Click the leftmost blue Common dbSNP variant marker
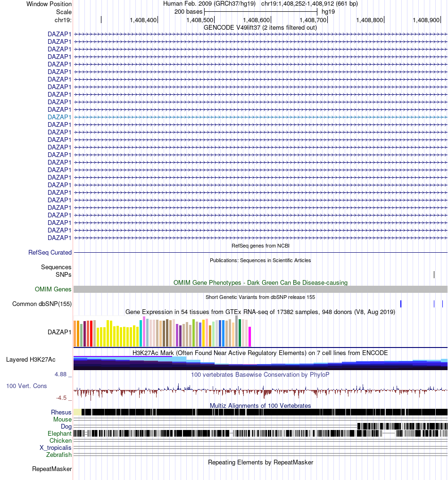This screenshot has height=480, width=448. coord(401,304)
